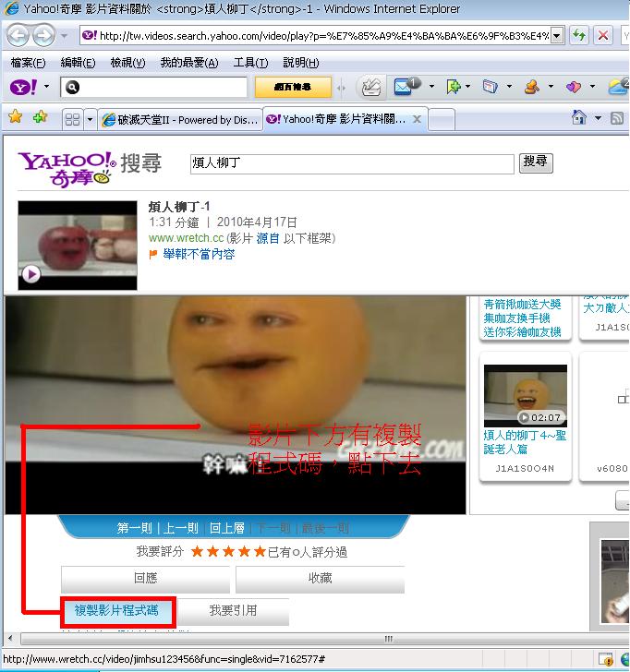Screen dimensions: 630x672
Task: Open the 說明(H) menu
Action: coord(301,63)
